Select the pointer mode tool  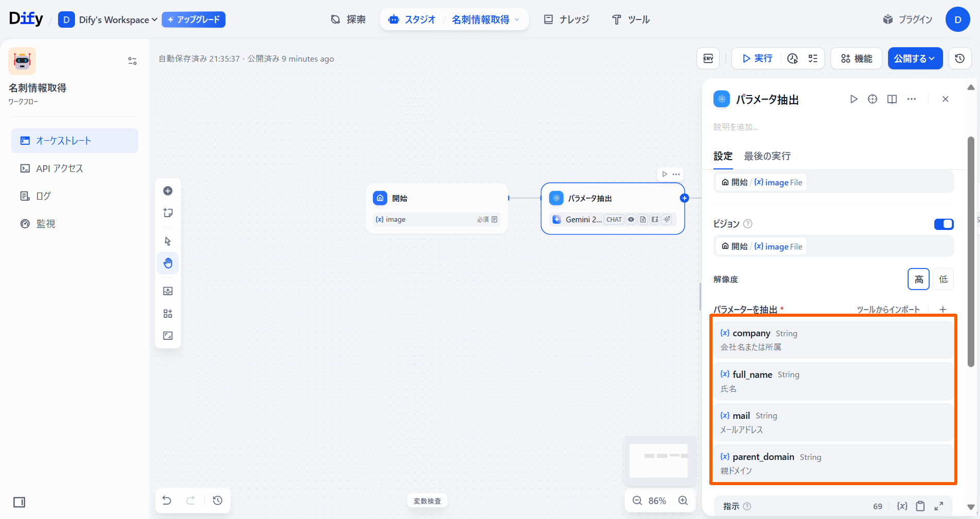(168, 241)
